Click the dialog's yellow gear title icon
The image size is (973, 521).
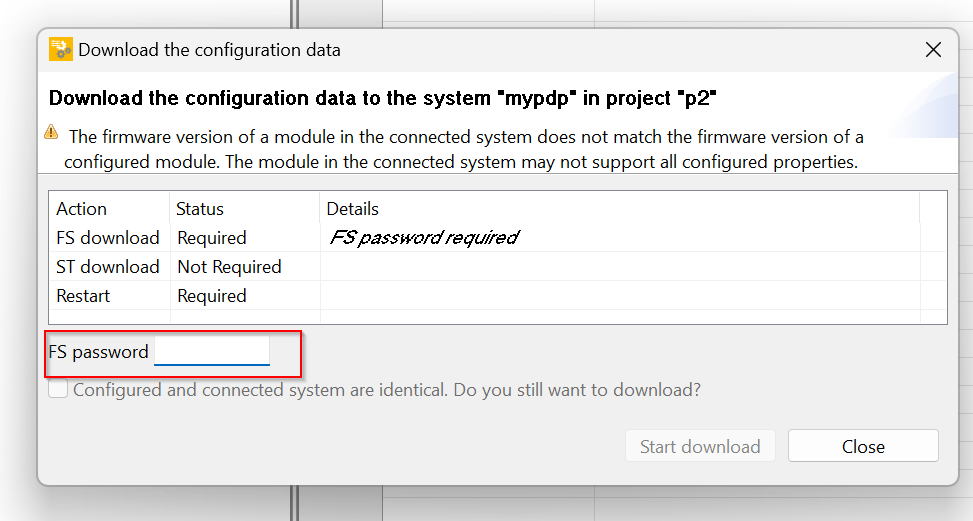click(61, 50)
